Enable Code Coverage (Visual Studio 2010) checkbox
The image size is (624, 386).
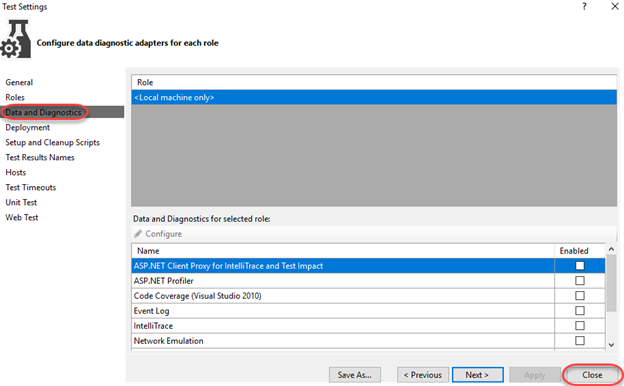[x=580, y=296]
